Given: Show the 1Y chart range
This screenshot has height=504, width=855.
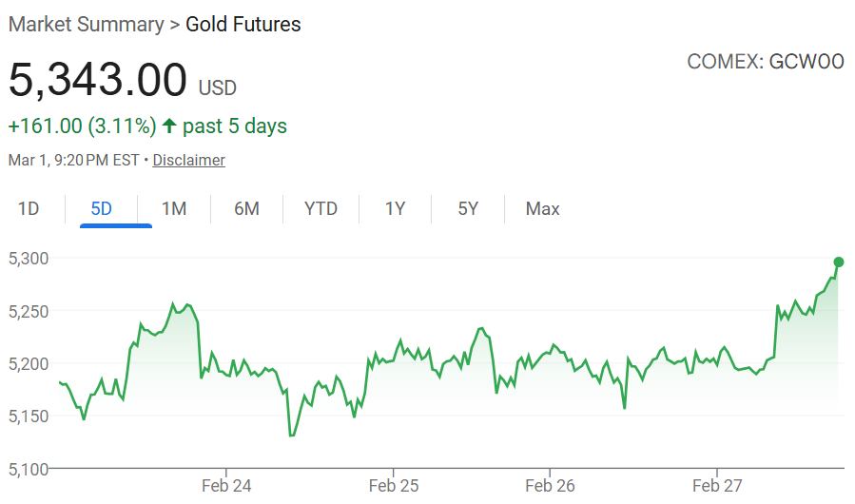Looking at the screenshot, I should pyautogui.click(x=395, y=208).
